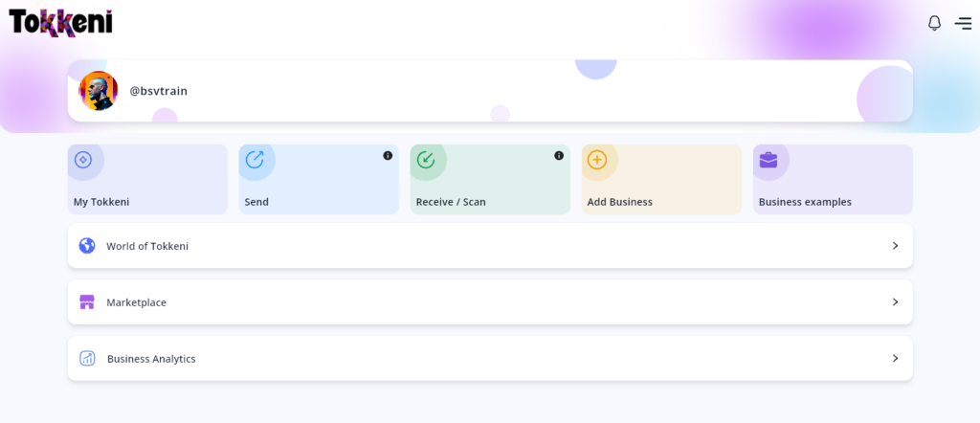This screenshot has width=980, height=423.
Task: Click the My Tokkeni diamond icon
Action: click(83, 160)
